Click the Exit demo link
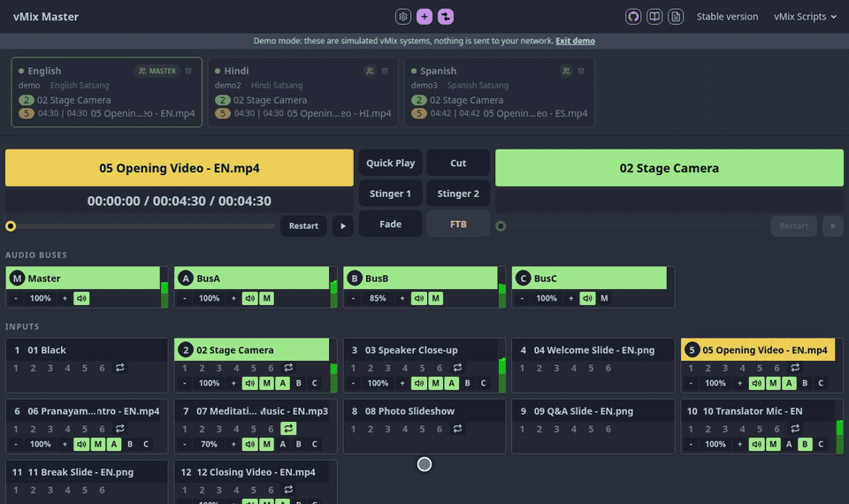This screenshot has height=504, width=849. pos(575,42)
